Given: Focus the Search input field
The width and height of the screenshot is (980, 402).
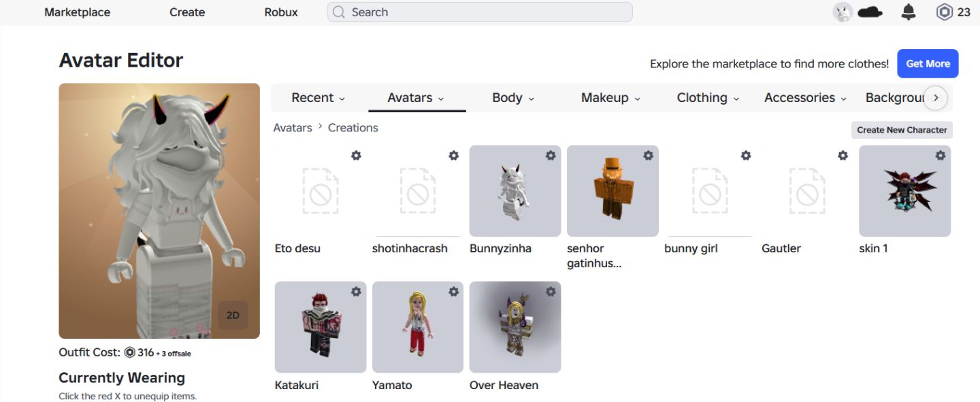Looking at the screenshot, I should pyautogui.click(x=480, y=12).
